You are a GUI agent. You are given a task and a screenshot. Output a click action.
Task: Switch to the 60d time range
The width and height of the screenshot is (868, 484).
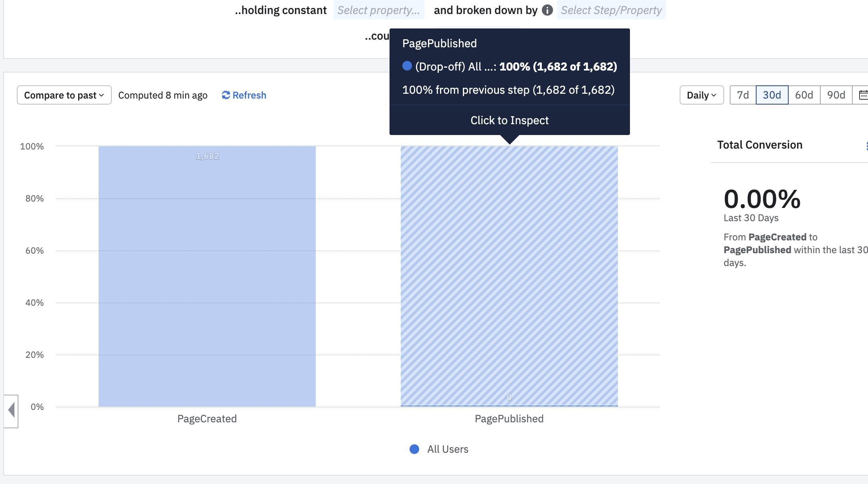coord(804,95)
